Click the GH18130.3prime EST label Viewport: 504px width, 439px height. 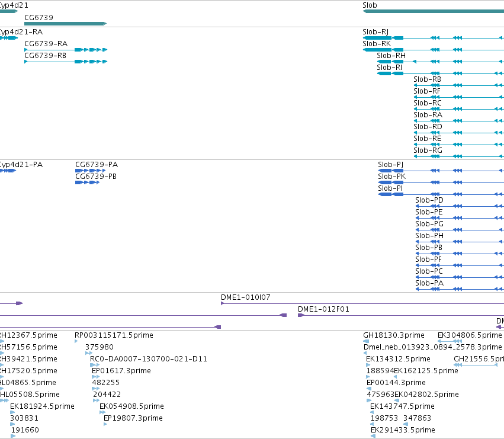(x=394, y=335)
